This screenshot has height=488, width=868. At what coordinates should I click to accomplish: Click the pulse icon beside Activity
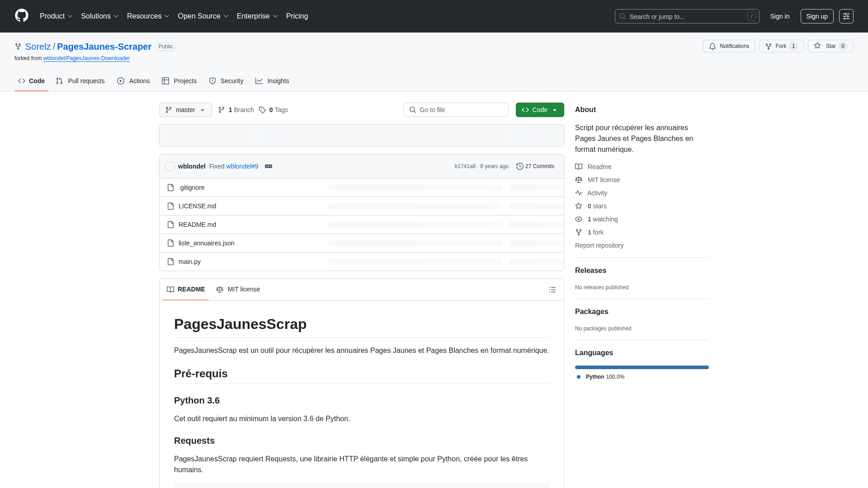pyautogui.click(x=579, y=193)
